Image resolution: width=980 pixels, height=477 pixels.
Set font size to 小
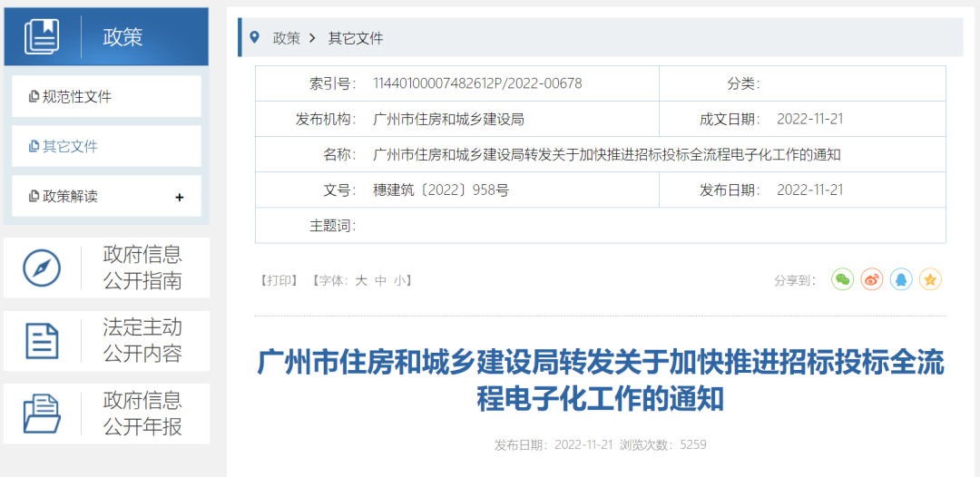399,281
